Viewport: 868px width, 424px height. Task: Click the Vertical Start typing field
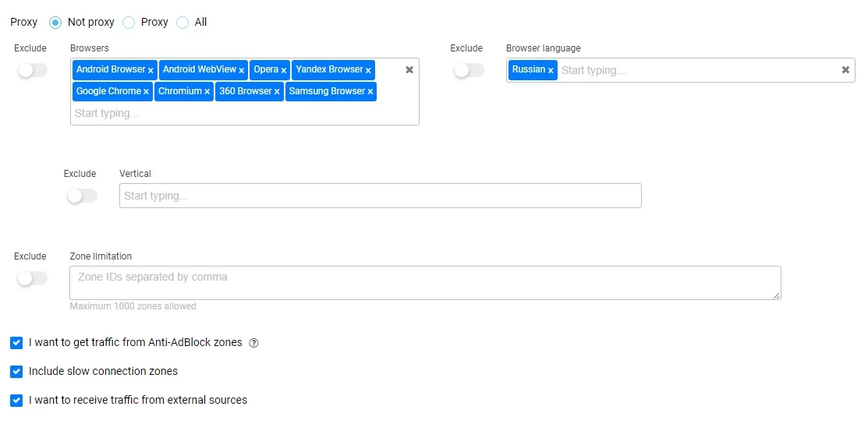click(381, 196)
